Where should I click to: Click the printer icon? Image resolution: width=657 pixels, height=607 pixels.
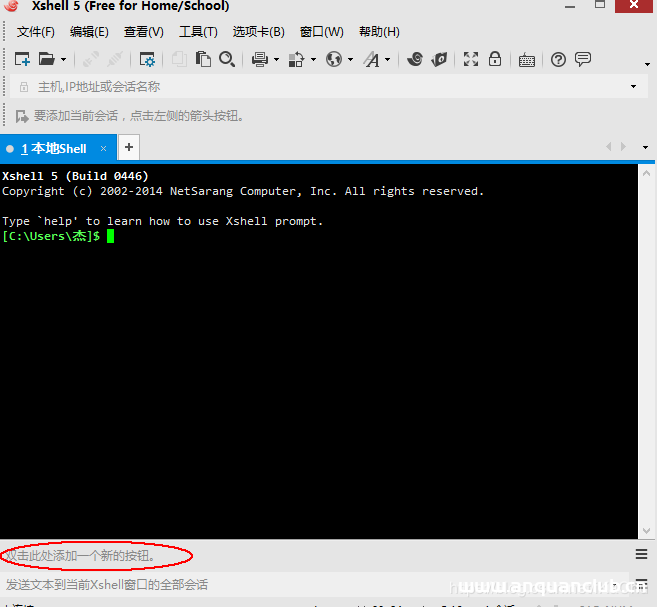tap(260, 59)
